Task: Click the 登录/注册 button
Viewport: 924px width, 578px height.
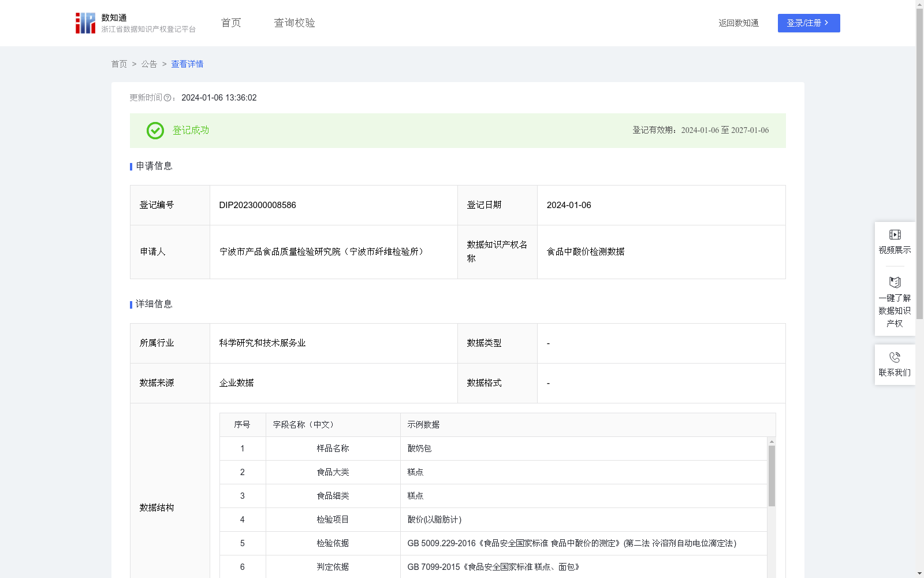Action: pos(808,23)
